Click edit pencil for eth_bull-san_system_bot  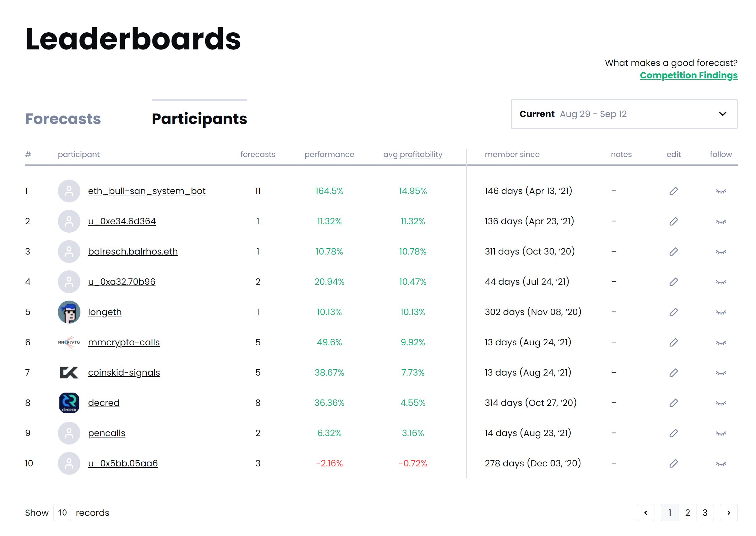tap(673, 191)
